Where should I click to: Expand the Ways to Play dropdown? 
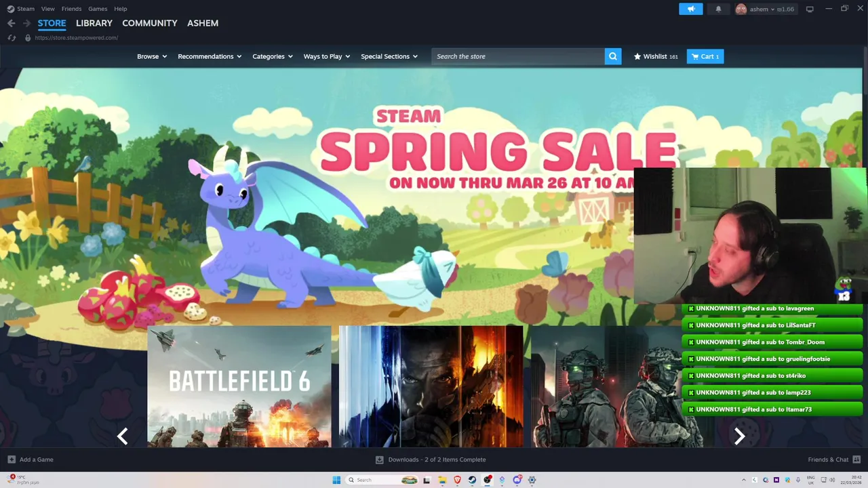coord(327,56)
